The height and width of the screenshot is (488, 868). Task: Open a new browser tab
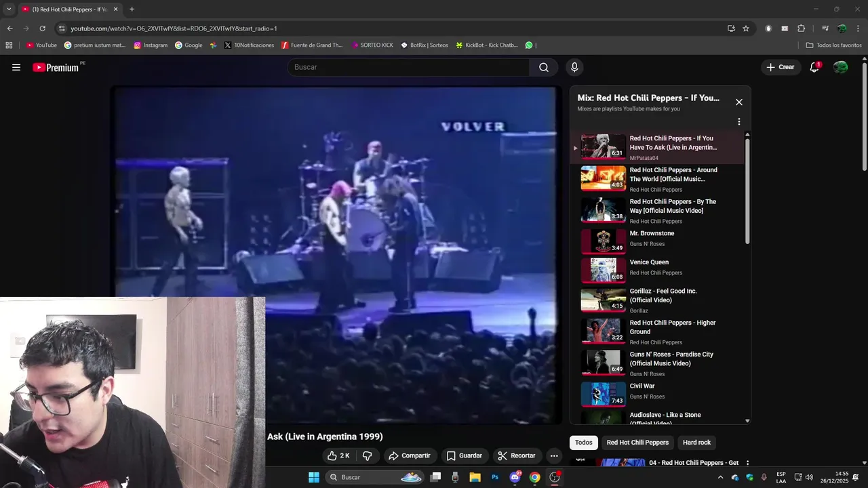coord(132,9)
